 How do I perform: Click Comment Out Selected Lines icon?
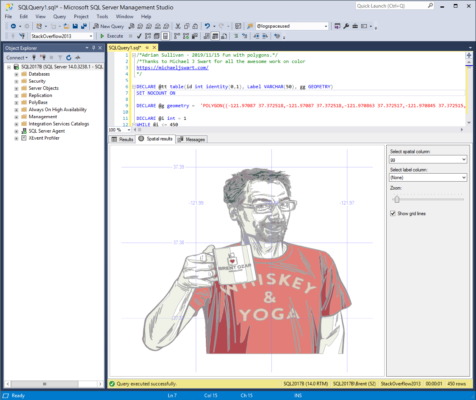(x=236, y=36)
